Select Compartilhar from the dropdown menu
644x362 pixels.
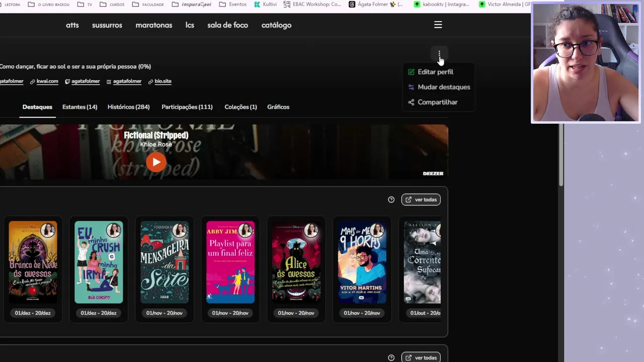(x=437, y=102)
